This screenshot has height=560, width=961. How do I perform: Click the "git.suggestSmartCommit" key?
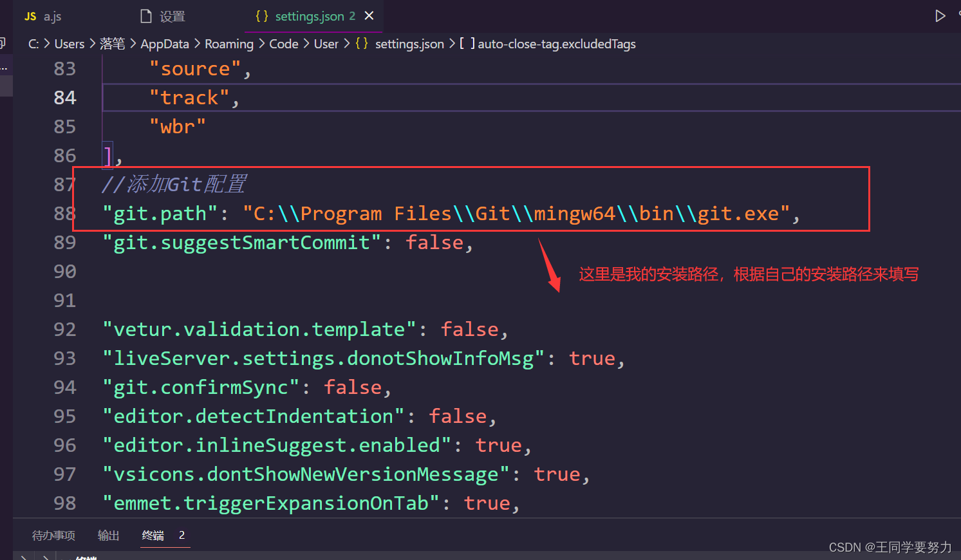(x=242, y=243)
